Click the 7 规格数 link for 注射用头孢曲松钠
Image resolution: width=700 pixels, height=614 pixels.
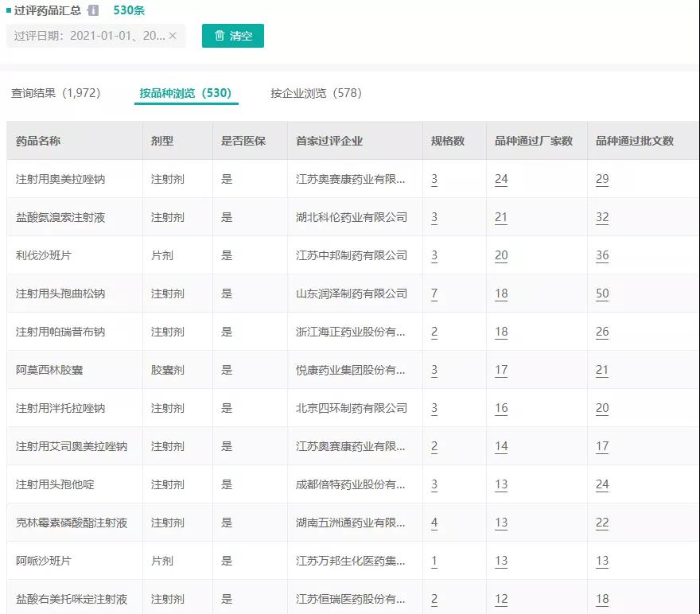[x=434, y=293]
